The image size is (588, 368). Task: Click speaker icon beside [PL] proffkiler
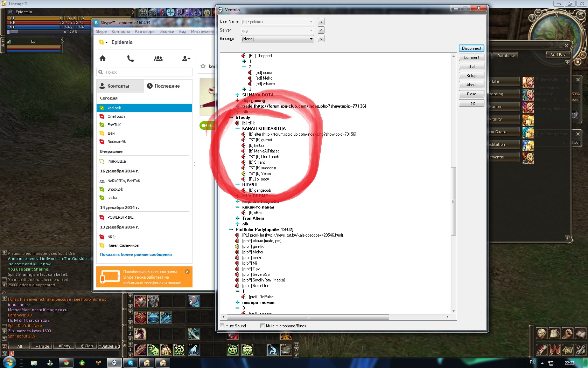tap(237, 235)
